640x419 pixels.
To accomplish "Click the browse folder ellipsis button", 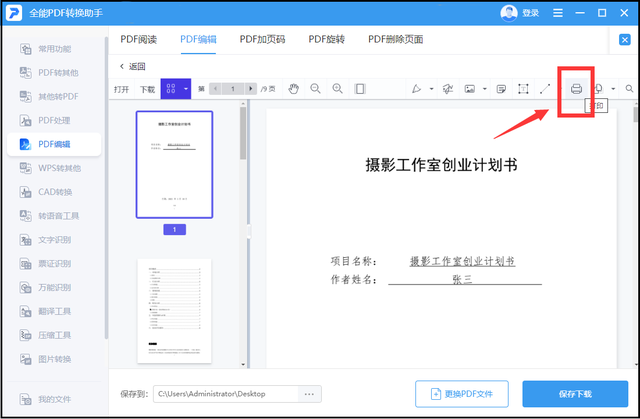I will tap(309, 394).
